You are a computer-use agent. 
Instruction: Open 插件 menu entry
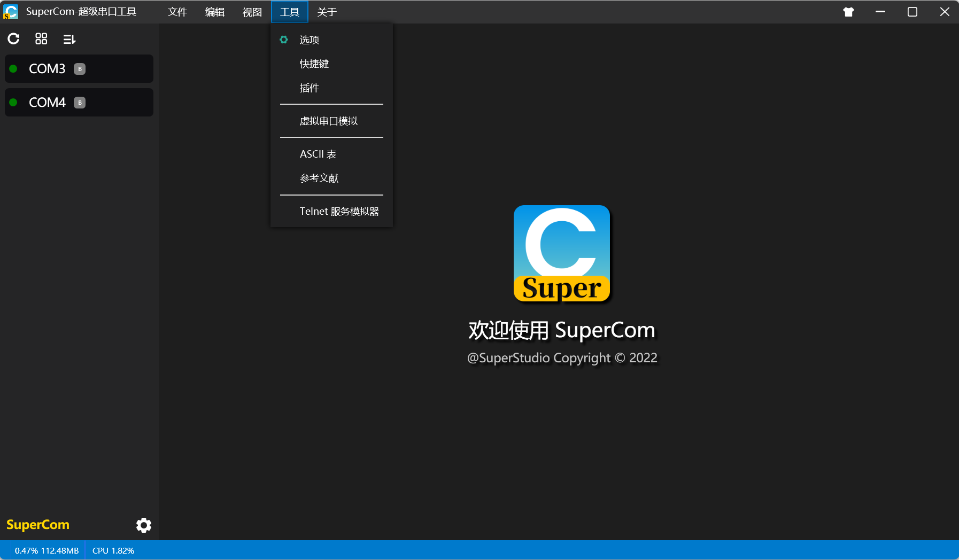[x=331, y=88]
